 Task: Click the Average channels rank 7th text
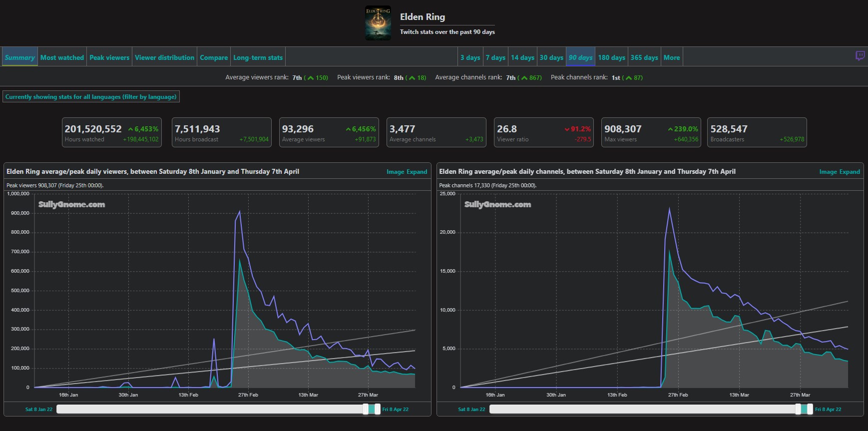(488, 77)
